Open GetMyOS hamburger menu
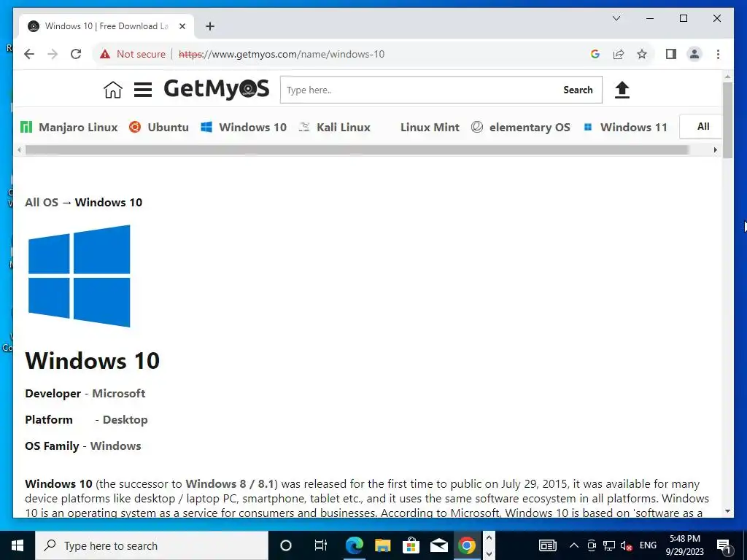 point(143,90)
